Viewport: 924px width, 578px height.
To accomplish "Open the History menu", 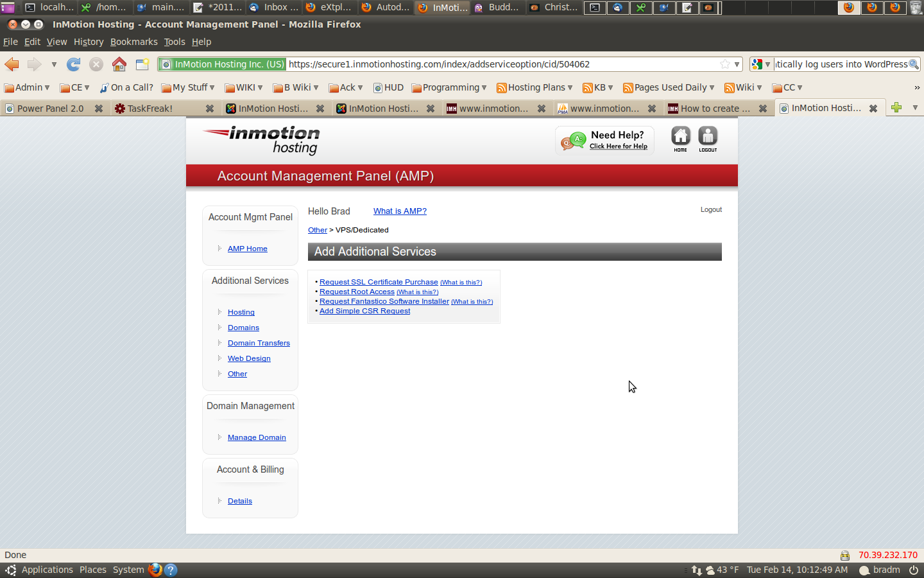I will point(89,42).
